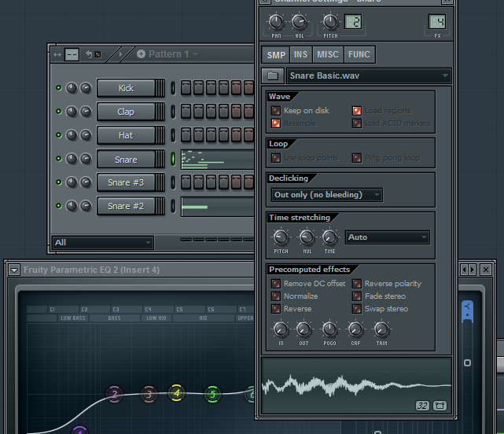Image resolution: width=504 pixels, height=434 pixels.
Task: Activate the first Kick step button
Action: point(186,88)
